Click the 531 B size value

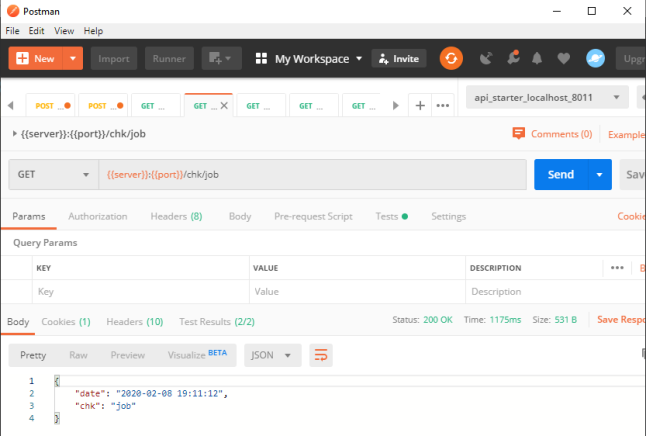(x=565, y=320)
